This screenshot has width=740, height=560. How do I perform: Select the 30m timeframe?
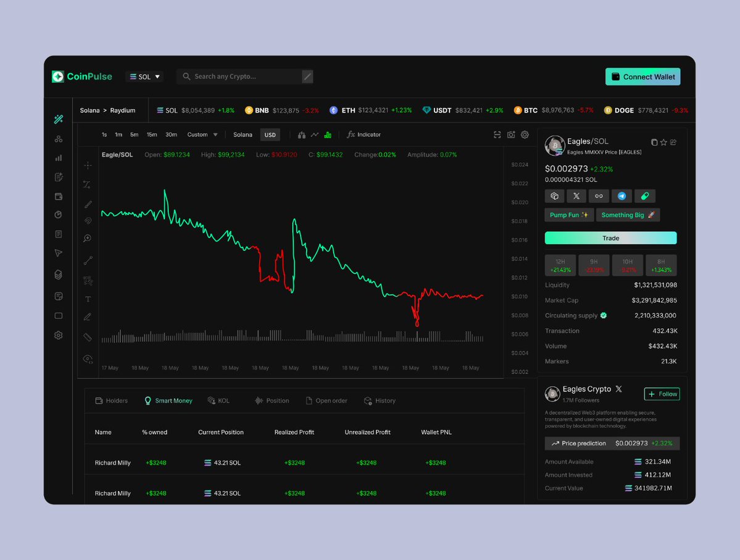[x=172, y=135]
